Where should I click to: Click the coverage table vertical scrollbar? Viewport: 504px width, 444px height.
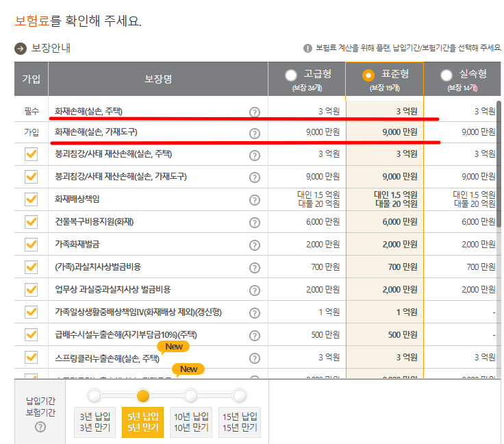tap(499, 164)
